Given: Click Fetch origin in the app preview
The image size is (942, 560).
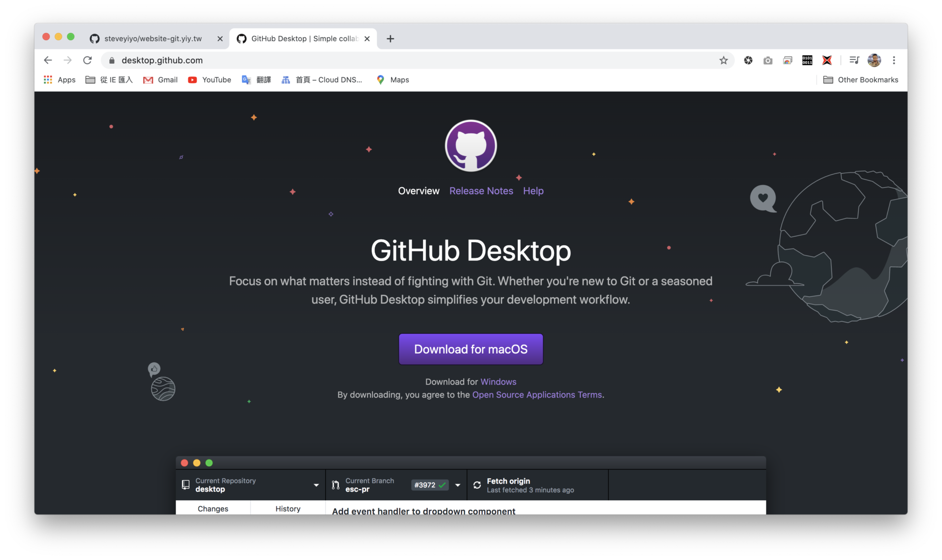Looking at the screenshot, I should (x=538, y=485).
